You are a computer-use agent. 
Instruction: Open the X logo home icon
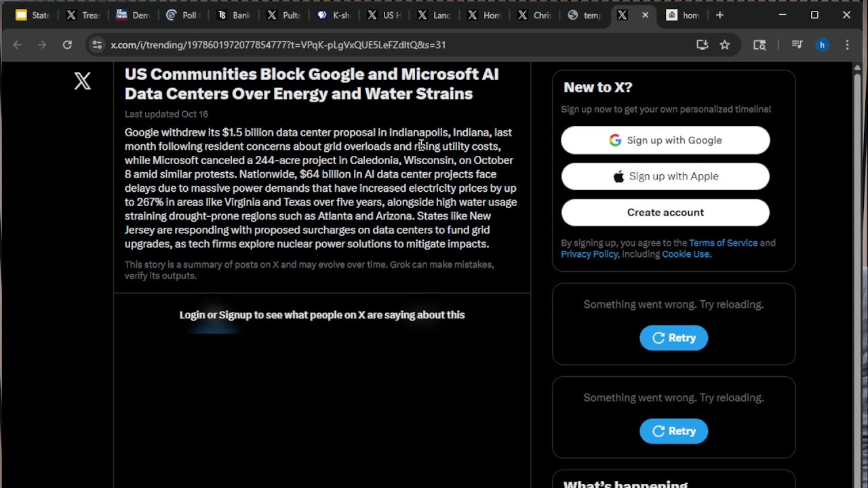click(x=83, y=81)
